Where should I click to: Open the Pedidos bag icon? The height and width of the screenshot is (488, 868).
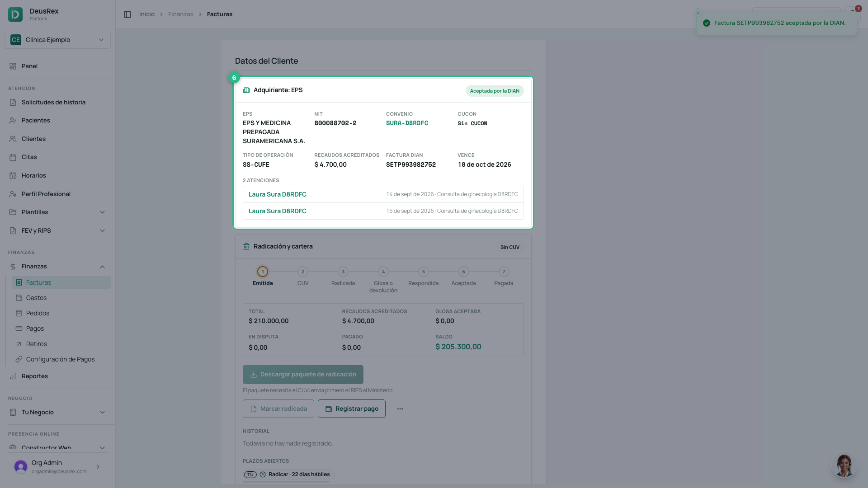click(x=19, y=313)
